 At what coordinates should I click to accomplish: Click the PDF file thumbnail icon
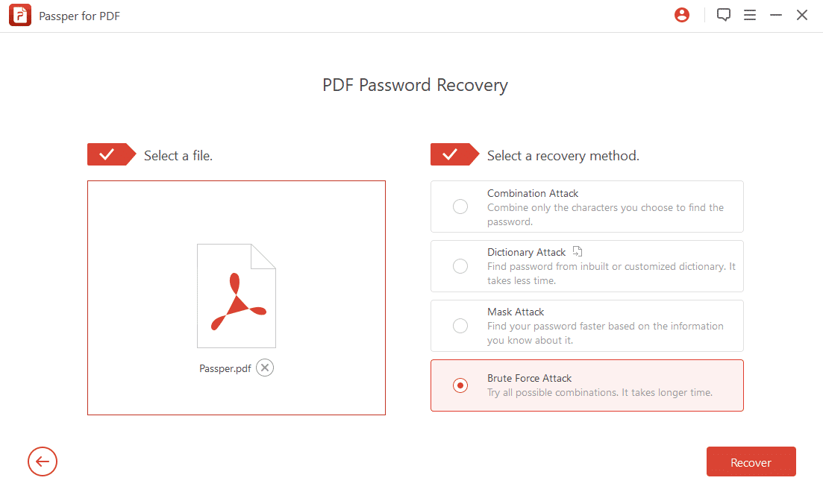pos(237,296)
